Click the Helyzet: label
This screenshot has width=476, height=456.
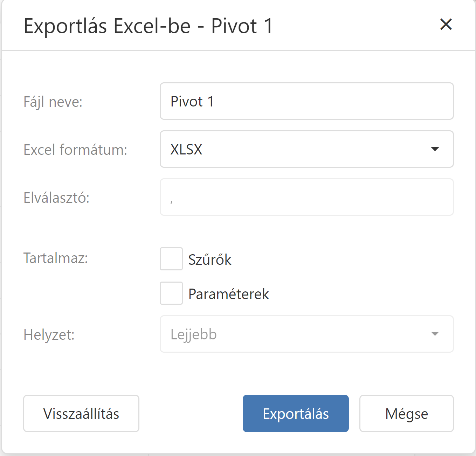(49, 335)
